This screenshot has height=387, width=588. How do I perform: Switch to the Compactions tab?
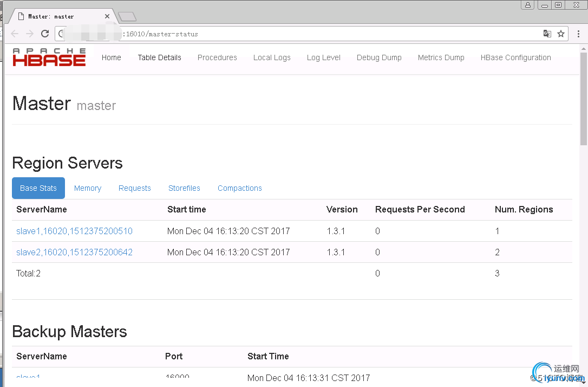(240, 188)
